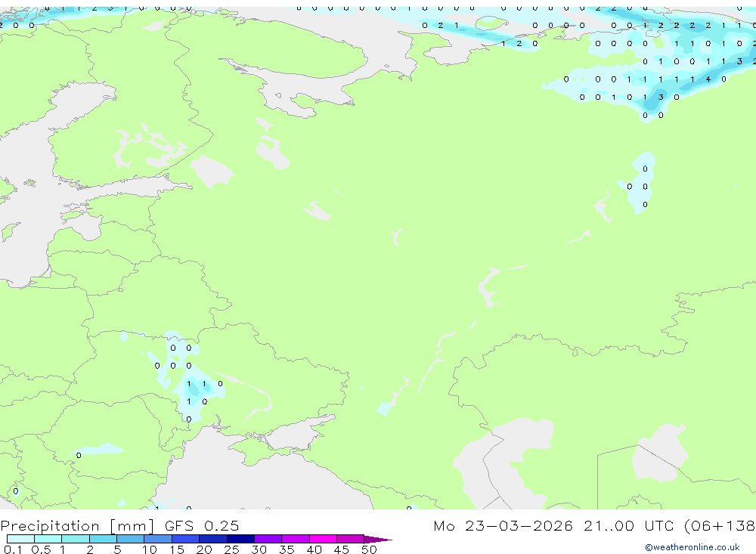
Task: Click the legend label '0.5'
Action: (x=41, y=549)
